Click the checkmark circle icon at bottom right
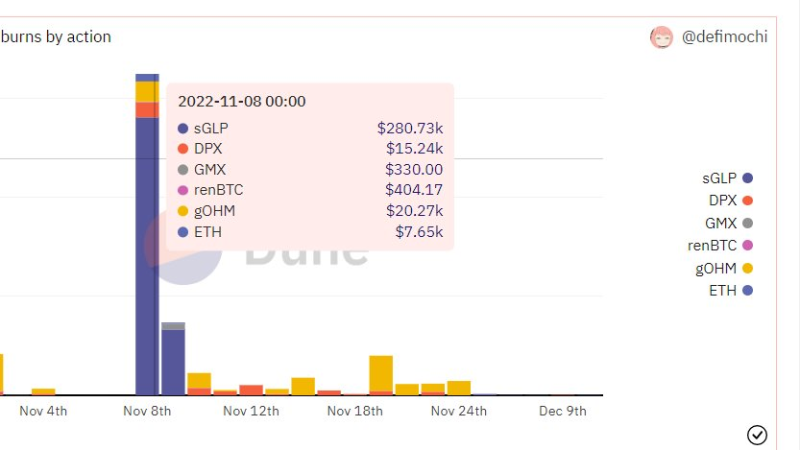 [757, 435]
